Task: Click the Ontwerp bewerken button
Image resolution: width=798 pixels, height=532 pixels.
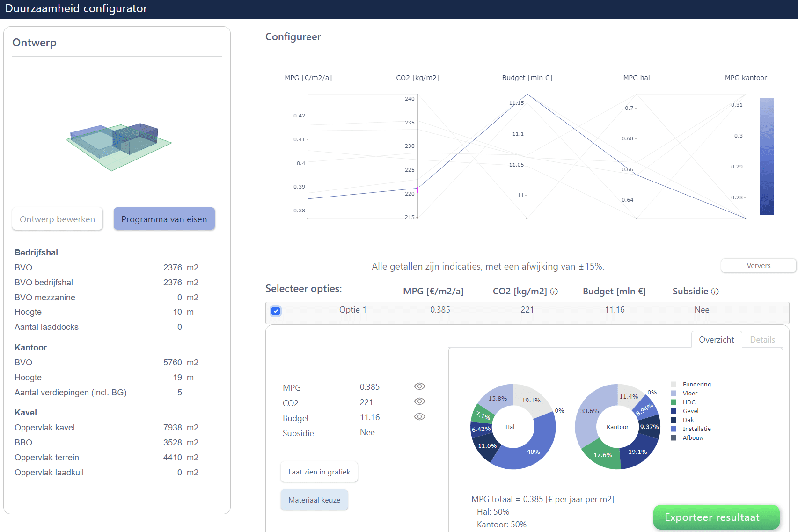Action: coord(57,219)
